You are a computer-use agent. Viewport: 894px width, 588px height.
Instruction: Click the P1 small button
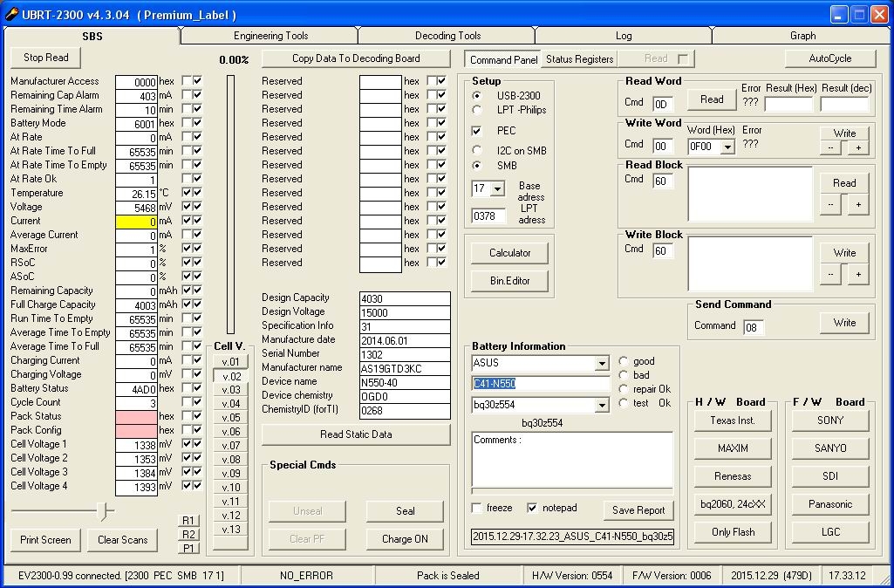(x=188, y=549)
